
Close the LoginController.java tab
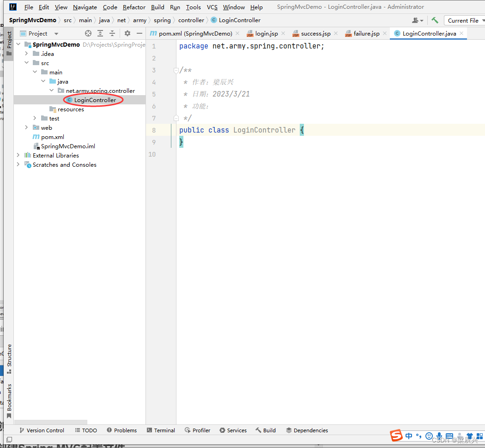pos(461,33)
